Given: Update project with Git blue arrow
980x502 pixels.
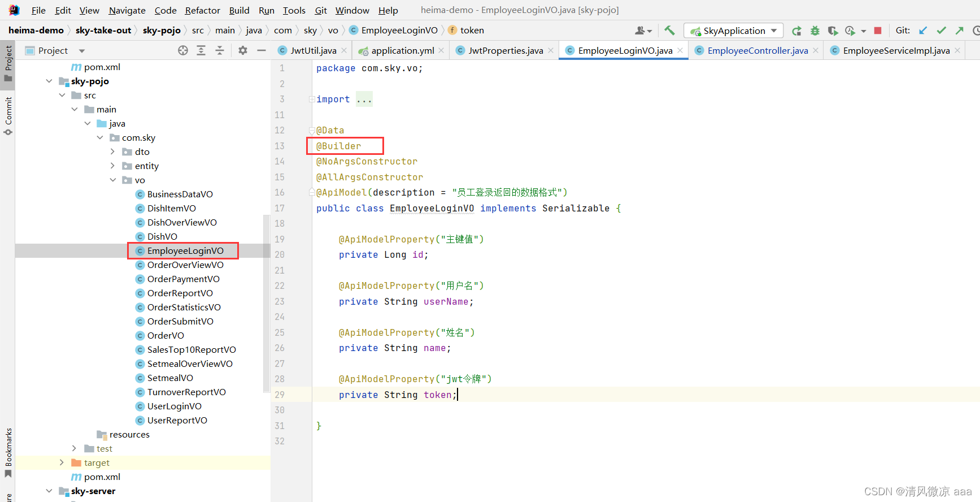Looking at the screenshot, I should 923,31.
